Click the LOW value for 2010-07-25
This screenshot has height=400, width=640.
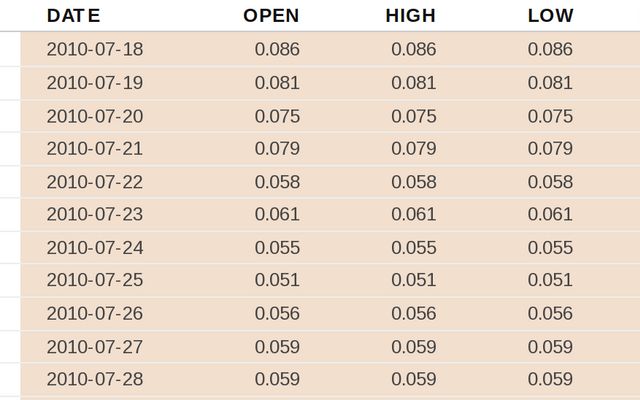tap(550, 280)
